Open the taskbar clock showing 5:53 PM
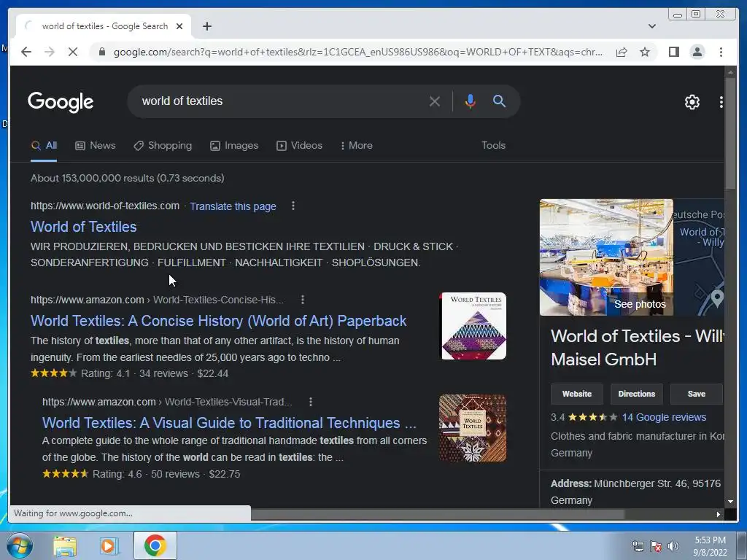Image resolution: width=747 pixels, height=560 pixels. coord(710,546)
